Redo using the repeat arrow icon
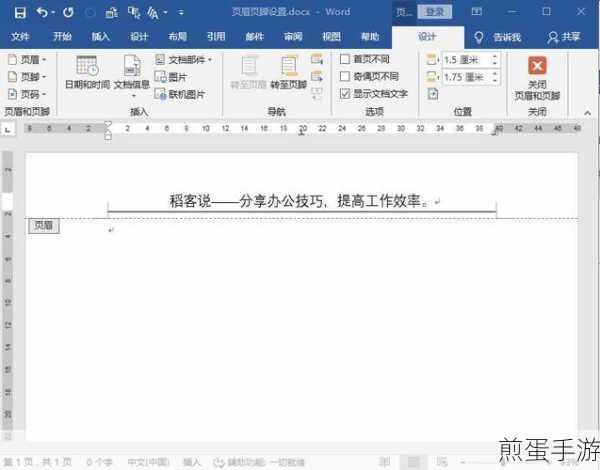600x470 pixels. click(x=68, y=13)
